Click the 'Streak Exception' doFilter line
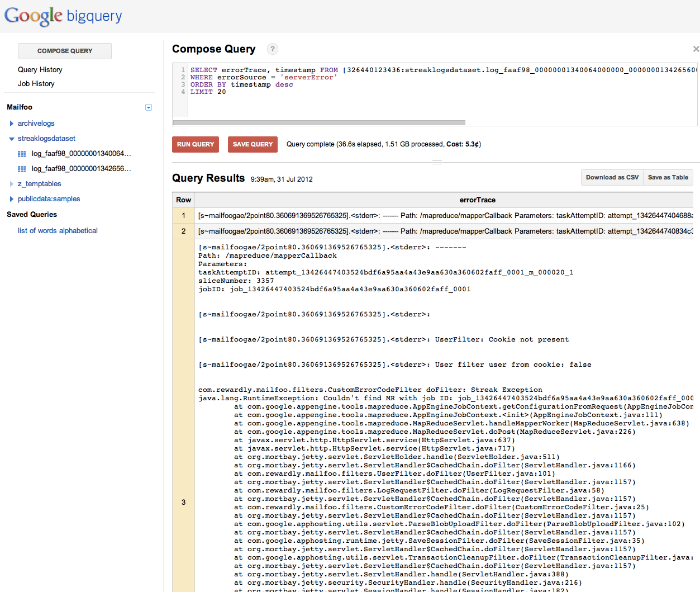The height and width of the screenshot is (592, 700). (x=370, y=390)
